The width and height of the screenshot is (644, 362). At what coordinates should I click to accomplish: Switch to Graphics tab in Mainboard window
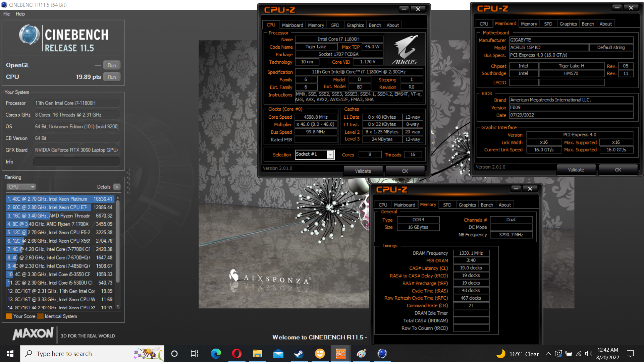[568, 24]
